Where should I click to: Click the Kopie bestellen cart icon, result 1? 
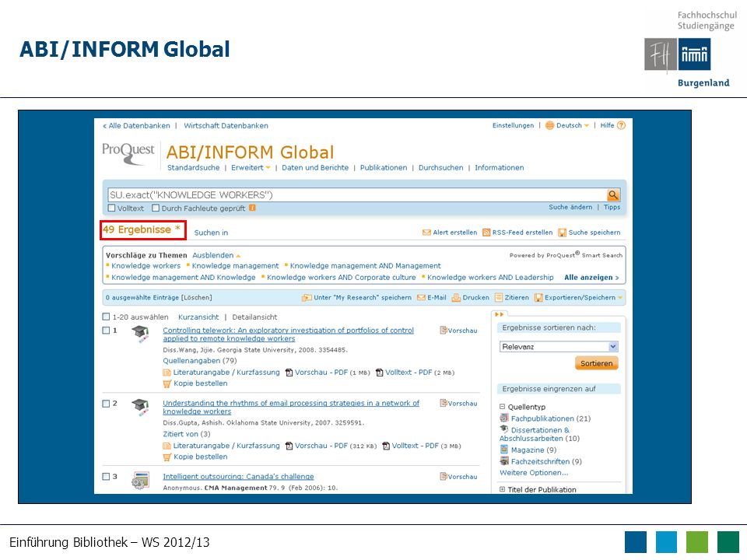(x=167, y=383)
